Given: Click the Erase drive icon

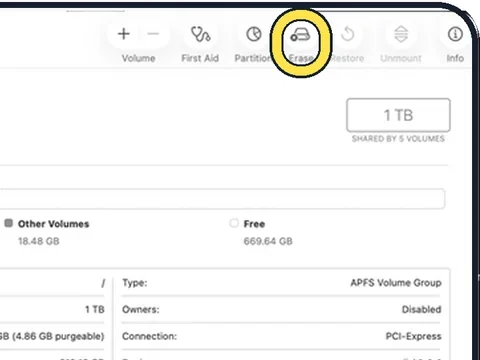Looking at the screenshot, I should coord(300,35).
